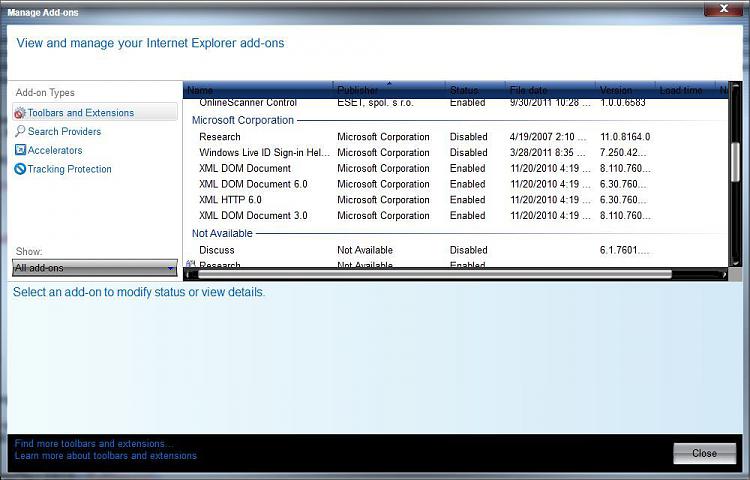The width and height of the screenshot is (750, 480).
Task: Sort list by Name column header
Action: click(258, 90)
